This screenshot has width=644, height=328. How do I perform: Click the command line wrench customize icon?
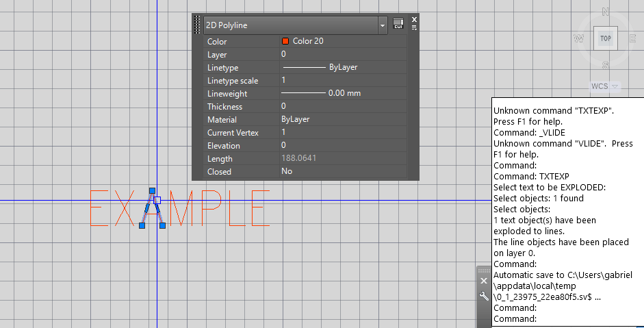click(484, 296)
